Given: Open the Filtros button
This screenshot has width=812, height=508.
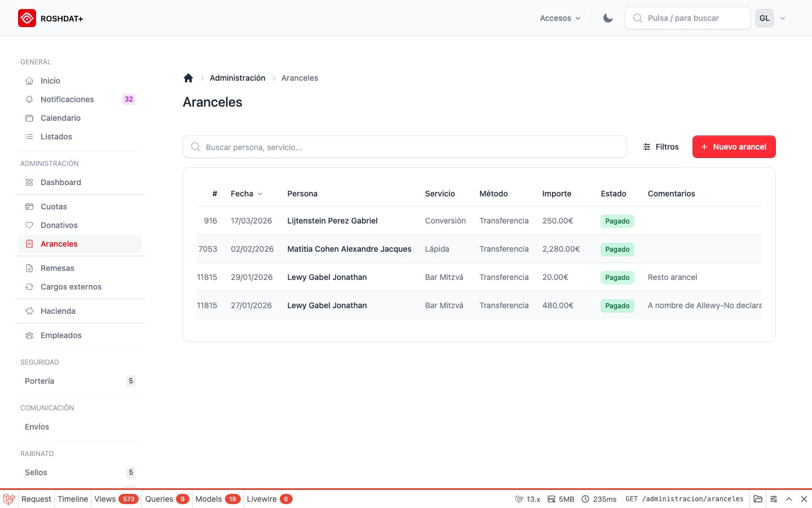Looking at the screenshot, I should click(660, 147).
